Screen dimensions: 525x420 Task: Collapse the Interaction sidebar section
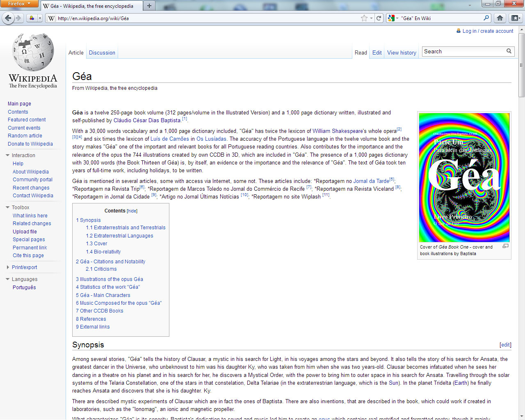pyautogui.click(x=8, y=155)
